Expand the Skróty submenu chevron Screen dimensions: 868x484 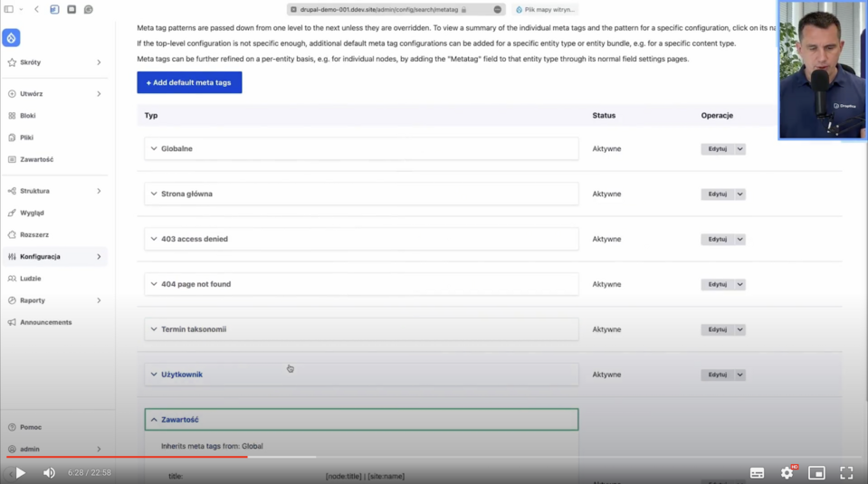[x=99, y=62]
